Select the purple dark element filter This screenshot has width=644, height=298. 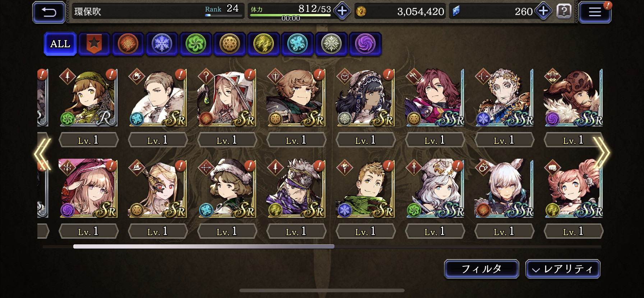(x=365, y=44)
